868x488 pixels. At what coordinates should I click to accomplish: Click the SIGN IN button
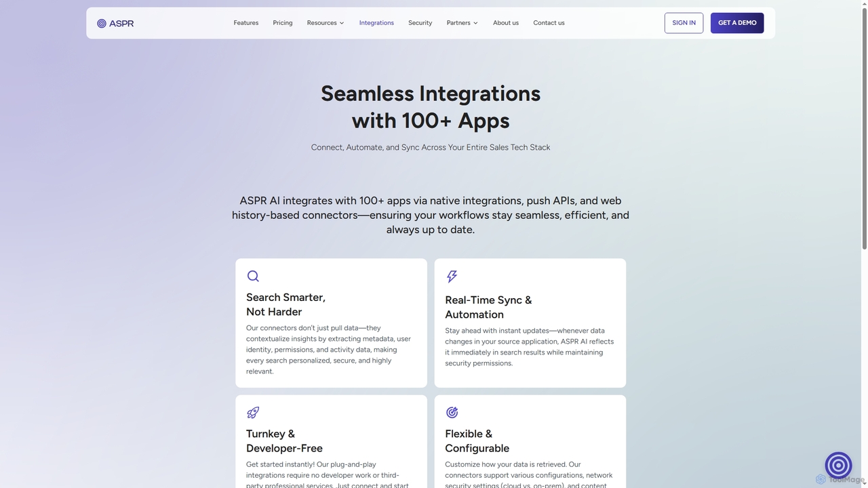click(684, 23)
